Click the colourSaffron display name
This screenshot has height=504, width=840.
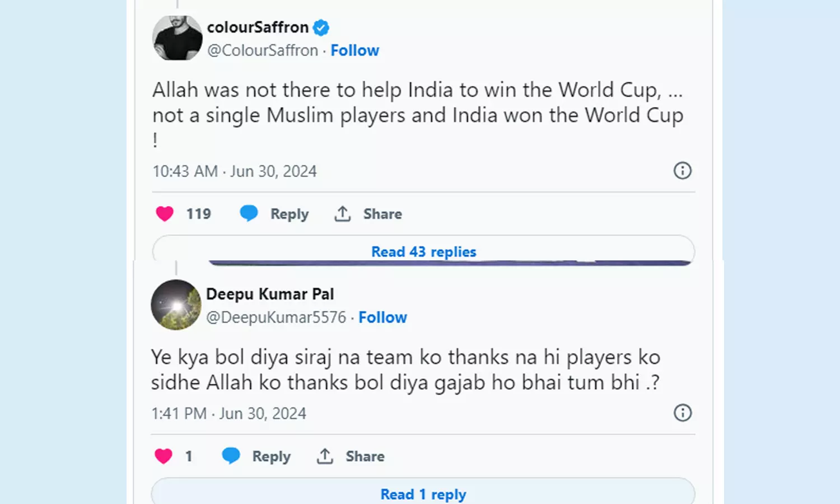click(x=258, y=27)
